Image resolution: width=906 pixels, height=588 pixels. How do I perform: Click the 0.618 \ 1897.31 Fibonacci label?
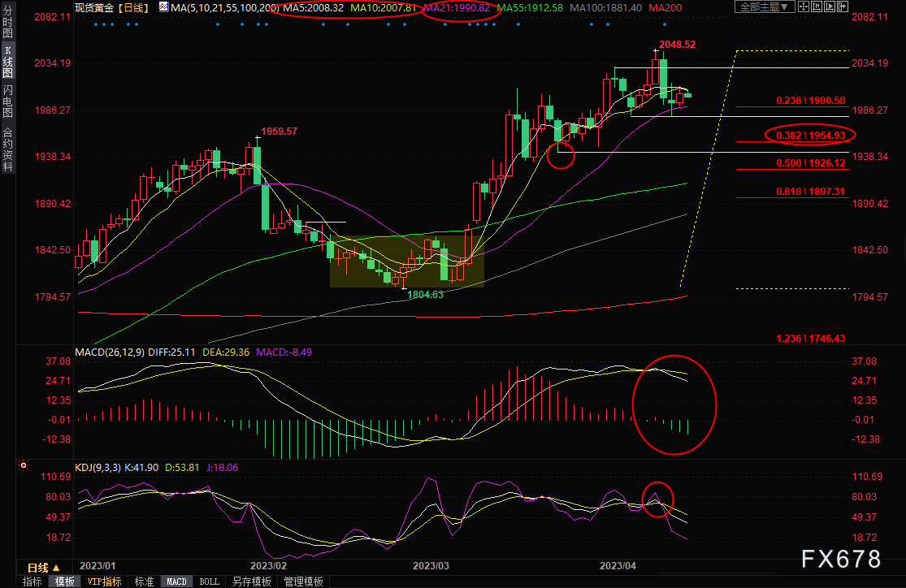[x=811, y=191]
